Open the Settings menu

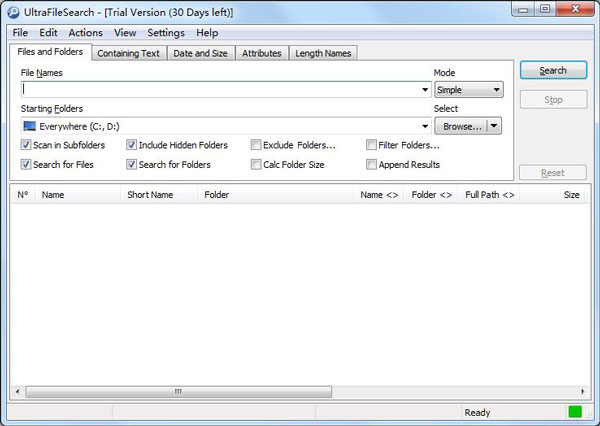(x=166, y=33)
